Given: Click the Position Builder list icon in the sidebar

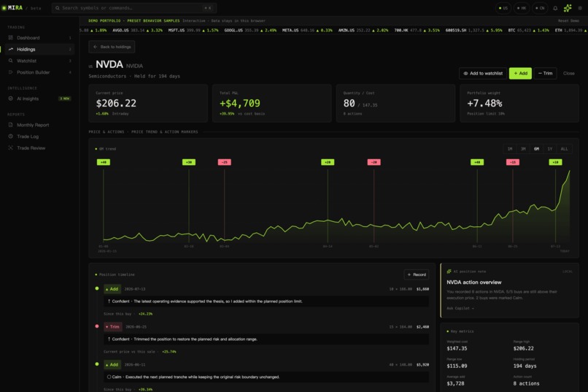Looking at the screenshot, I should coord(10,72).
